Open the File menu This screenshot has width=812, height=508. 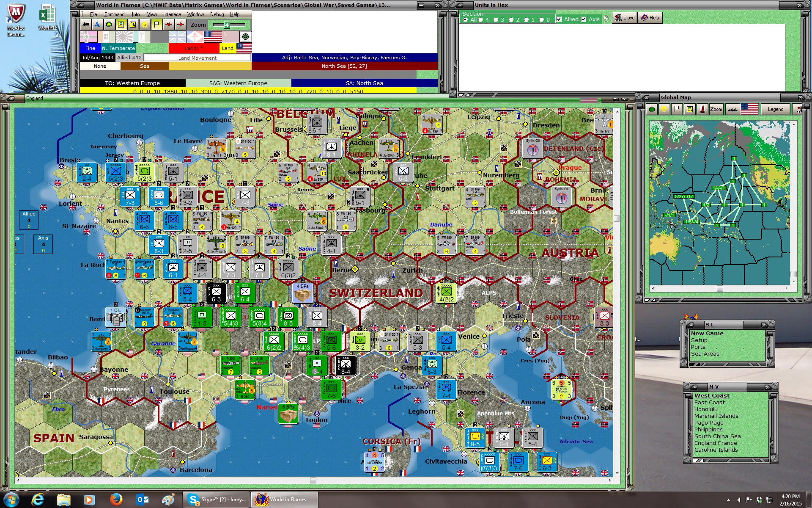pyautogui.click(x=93, y=14)
